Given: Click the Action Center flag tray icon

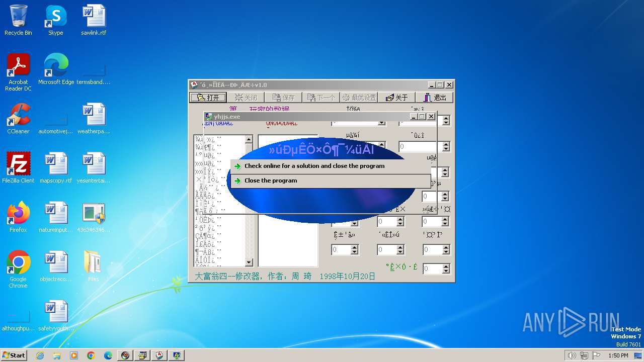Looking at the screenshot, I should point(596,355).
